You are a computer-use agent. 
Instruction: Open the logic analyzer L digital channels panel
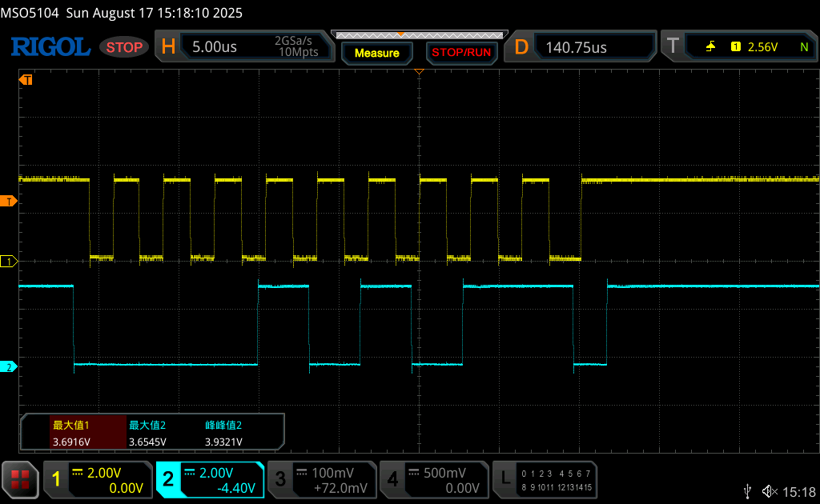click(x=545, y=479)
